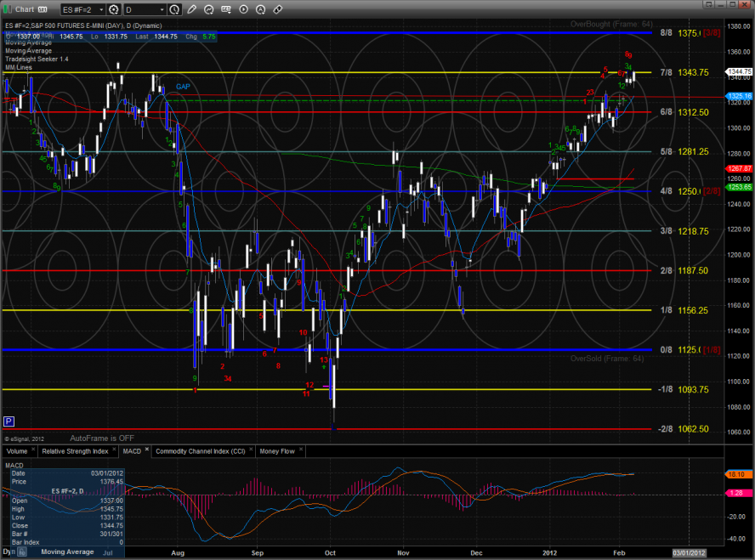Click the MM Lines study label
Screen dimensions: 755x560
19,67
